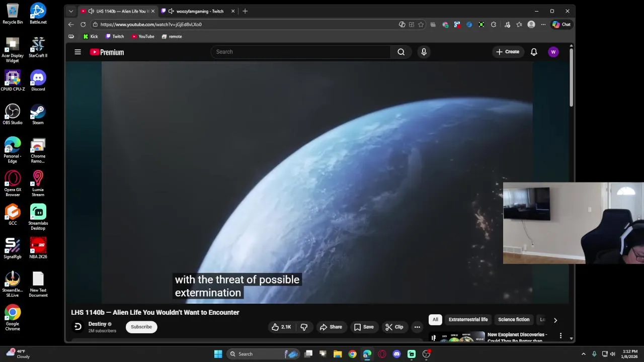644x362 pixels.
Task: Start voice search with the microphone icon
Action: coord(424,52)
